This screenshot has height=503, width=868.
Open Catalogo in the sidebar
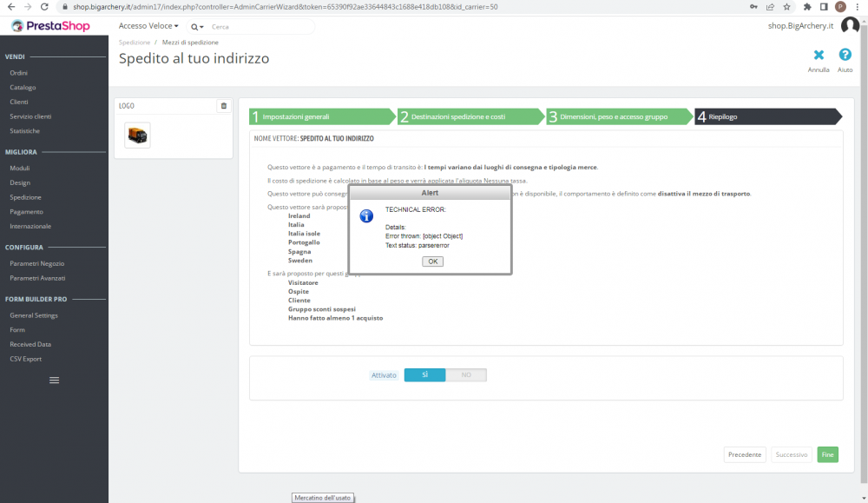click(23, 88)
